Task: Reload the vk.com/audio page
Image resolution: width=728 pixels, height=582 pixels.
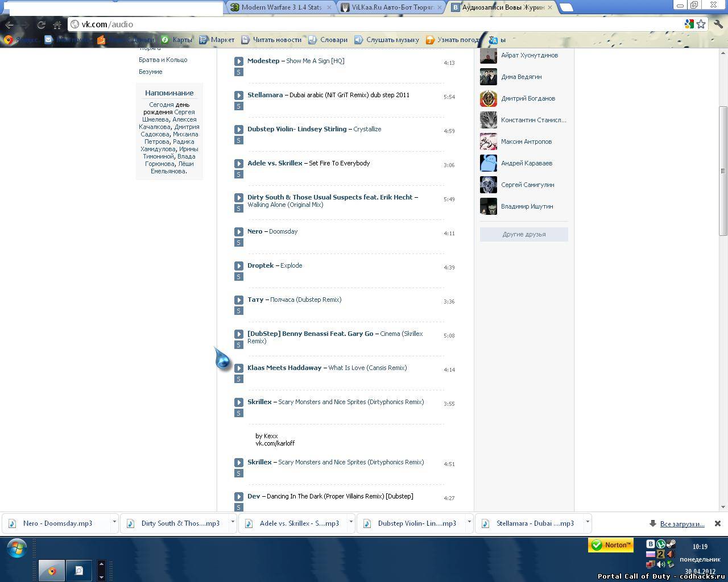Action: coord(41,24)
